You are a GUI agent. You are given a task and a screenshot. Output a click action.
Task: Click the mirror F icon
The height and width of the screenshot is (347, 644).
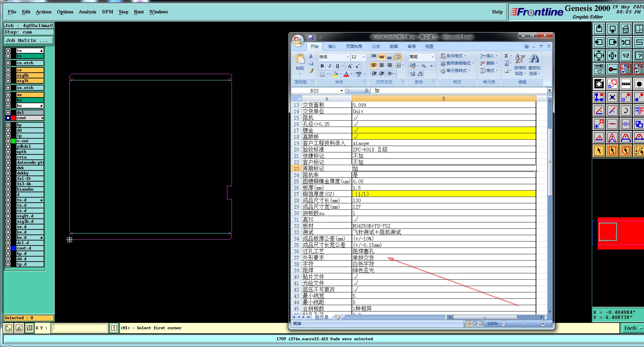[x=639, y=111]
